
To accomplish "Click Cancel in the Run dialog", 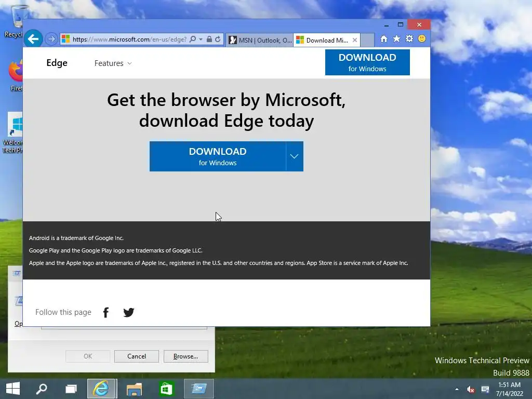I will click(137, 356).
